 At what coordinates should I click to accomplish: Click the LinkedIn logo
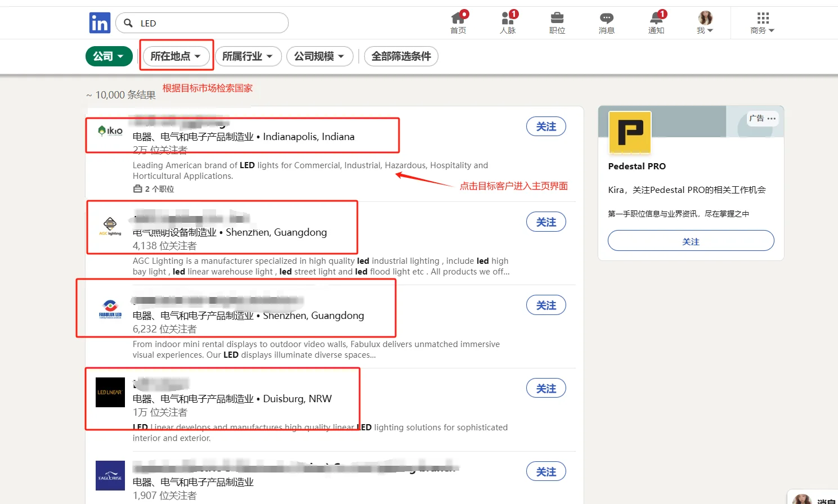100,22
